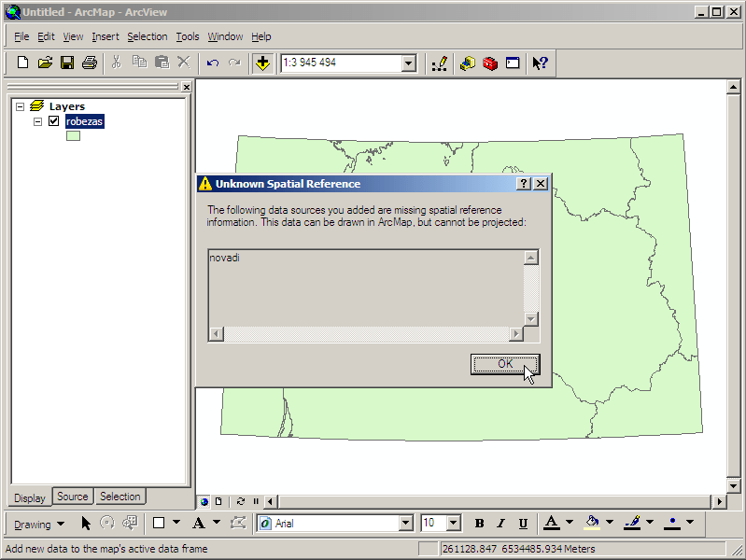Screen dimensions: 746x560
Task: Click OK in Unknown Spatial Reference dialog
Action: click(505, 364)
